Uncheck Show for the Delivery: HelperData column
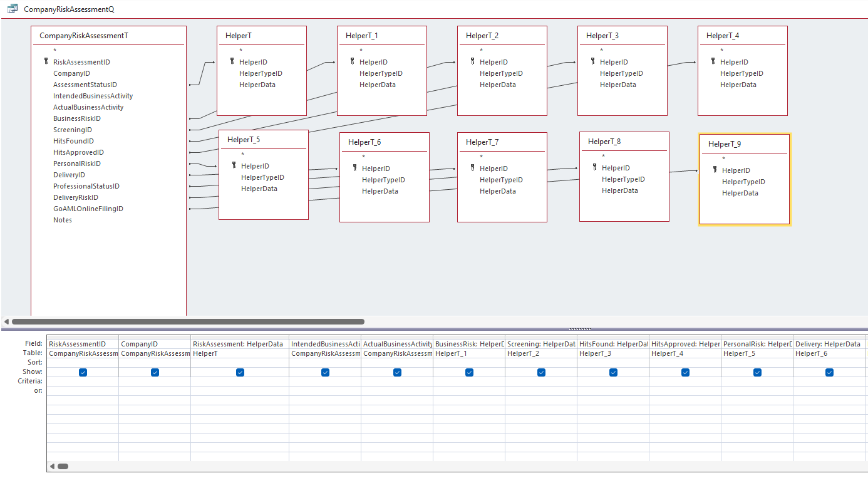 pos(829,371)
